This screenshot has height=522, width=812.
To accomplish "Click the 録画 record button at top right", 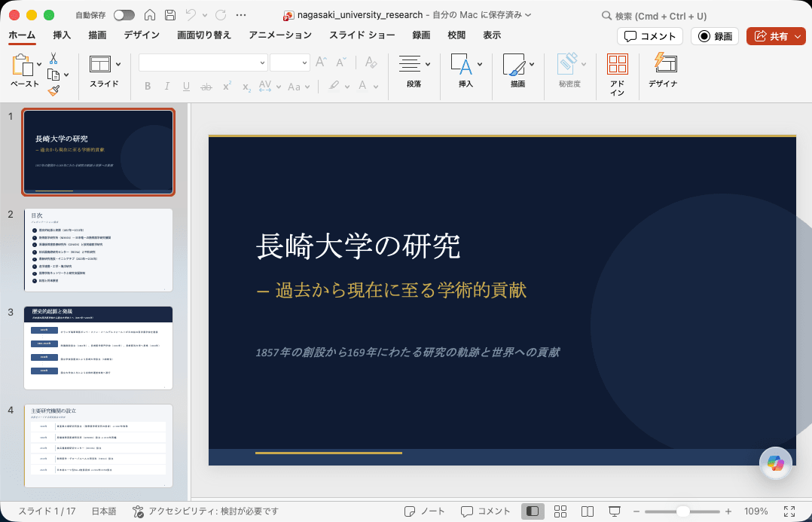I will (x=715, y=36).
